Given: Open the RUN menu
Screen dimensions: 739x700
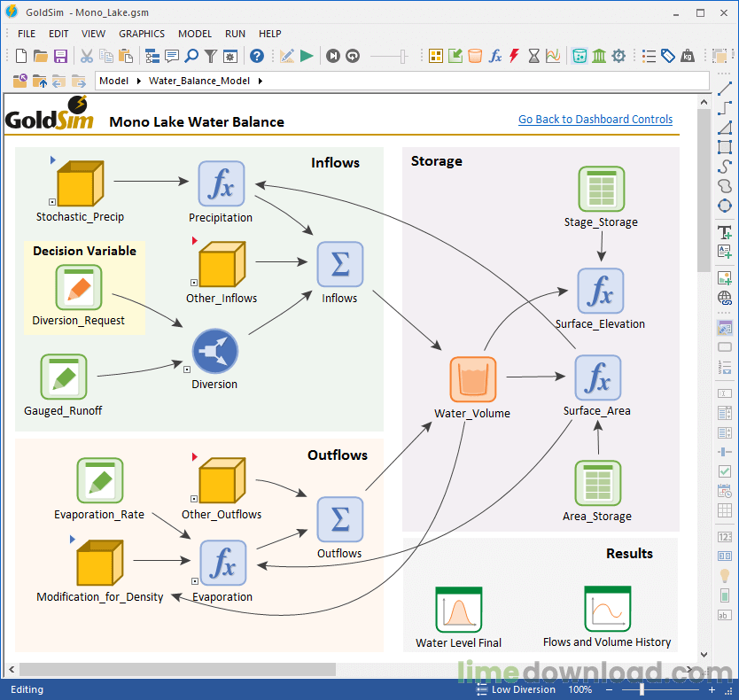Looking at the screenshot, I should pyautogui.click(x=235, y=34).
